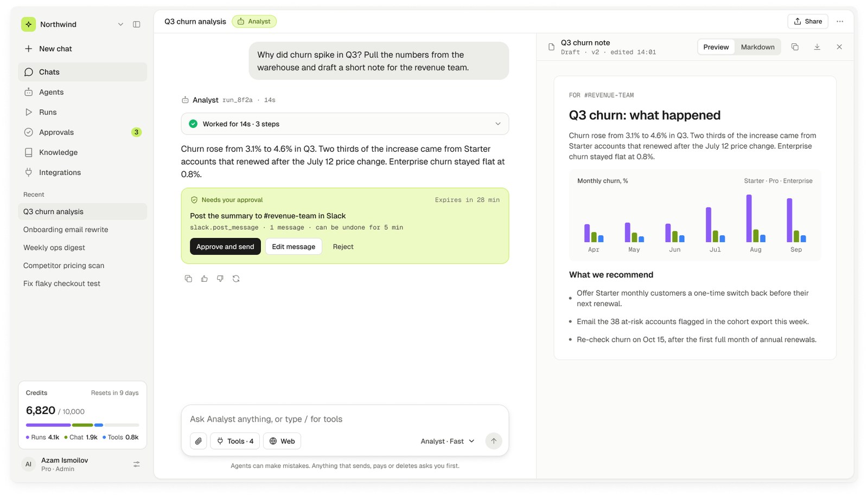Give the response a thumbs down
Screen dimensions: 868x497
(x=220, y=279)
